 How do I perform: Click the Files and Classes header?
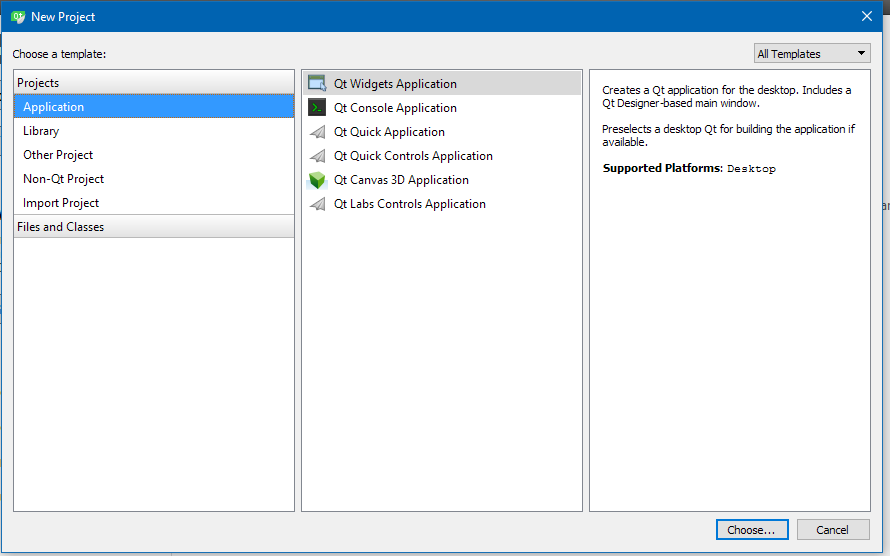point(154,226)
